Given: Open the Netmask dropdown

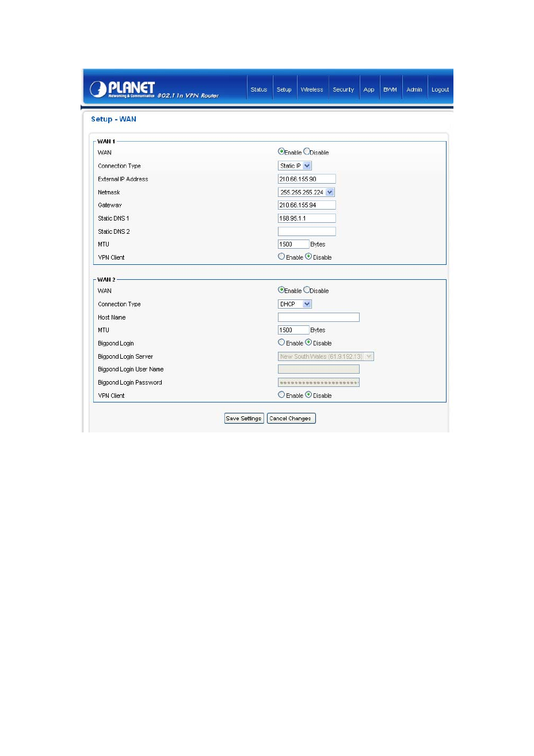Looking at the screenshot, I should click(x=306, y=192).
